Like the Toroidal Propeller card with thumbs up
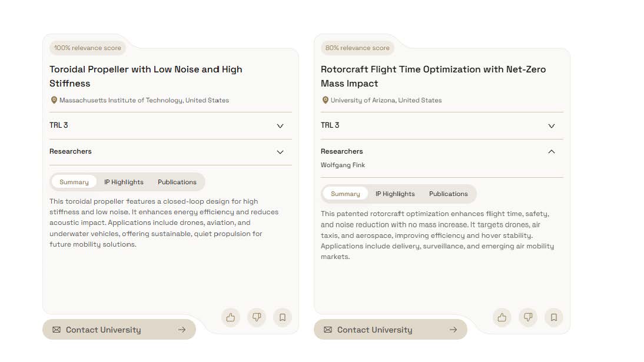 coord(231,317)
